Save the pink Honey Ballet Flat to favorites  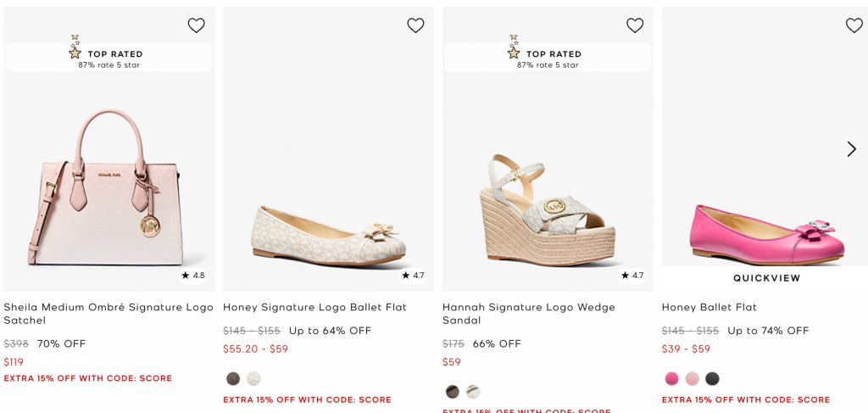[x=854, y=25]
